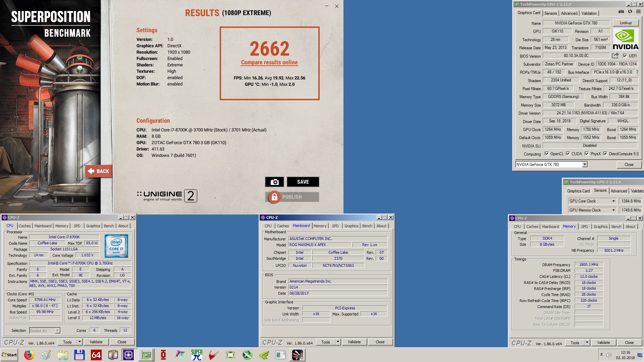Open the GPU-Z hamburger menu icon
This screenshot has width=644, height=362.
[x=638, y=12]
